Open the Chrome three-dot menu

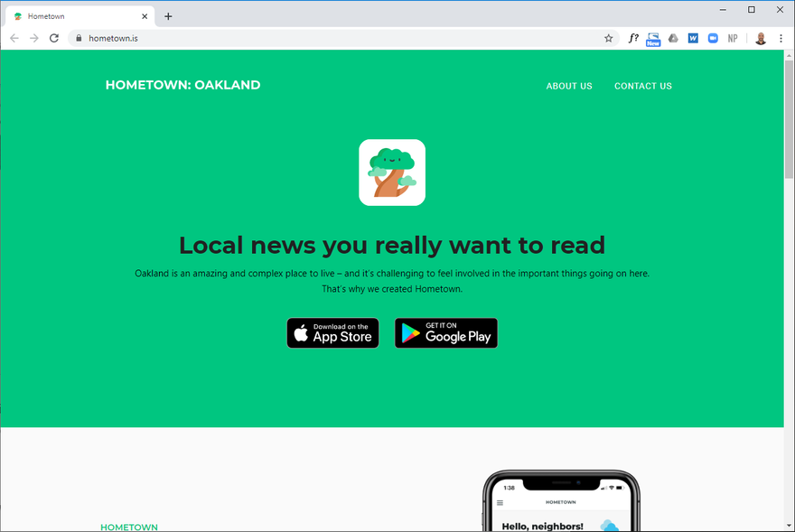[x=781, y=38]
